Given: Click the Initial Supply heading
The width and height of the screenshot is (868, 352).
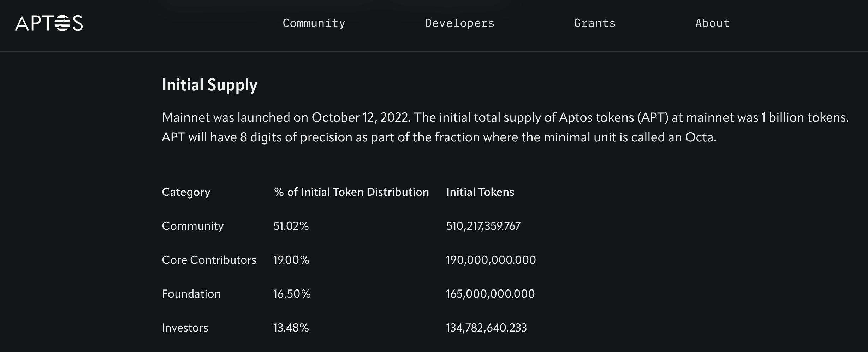Looking at the screenshot, I should coord(210,84).
